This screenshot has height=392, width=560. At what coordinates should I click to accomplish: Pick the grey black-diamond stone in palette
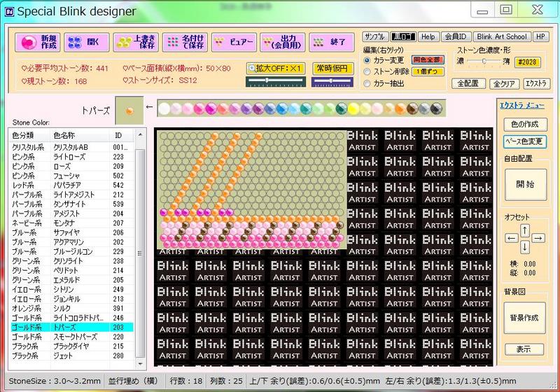click(424, 108)
